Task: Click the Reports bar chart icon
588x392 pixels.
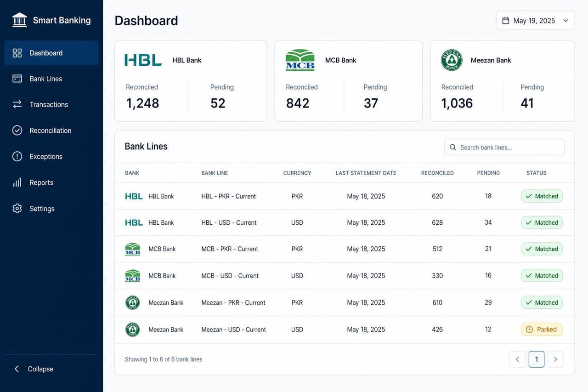Action: [x=17, y=182]
